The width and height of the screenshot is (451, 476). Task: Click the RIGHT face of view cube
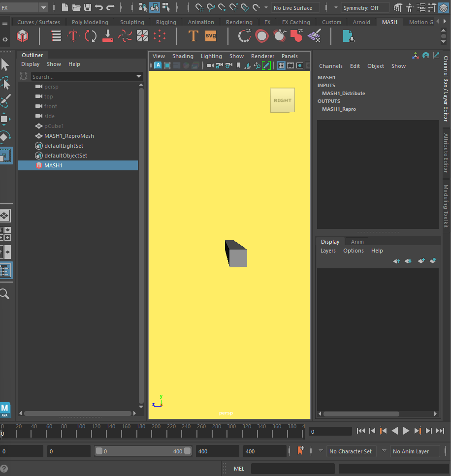282,100
